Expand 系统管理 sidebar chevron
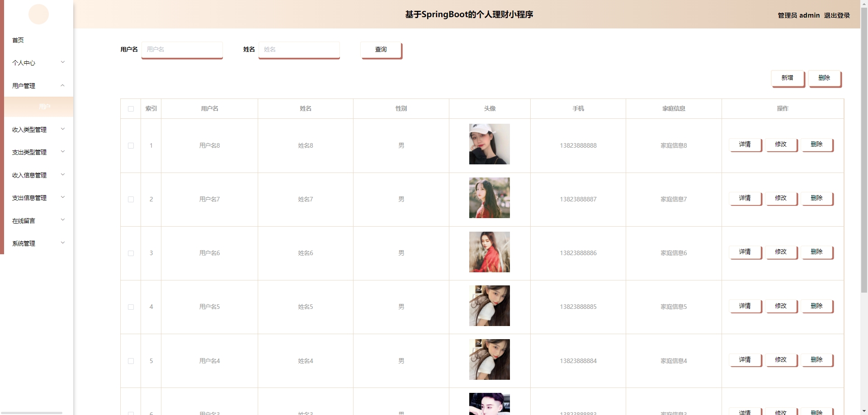Image resolution: width=868 pixels, height=415 pixels. [63, 243]
